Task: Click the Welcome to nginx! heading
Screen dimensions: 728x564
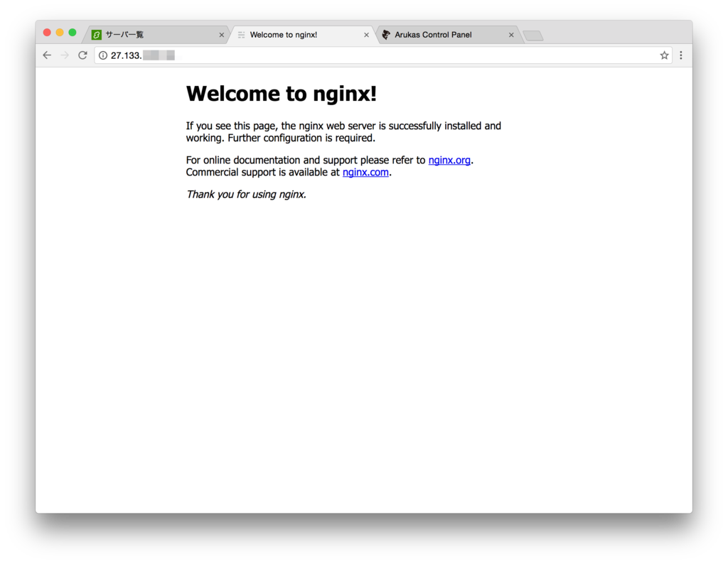Action: [x=282, y=94]
